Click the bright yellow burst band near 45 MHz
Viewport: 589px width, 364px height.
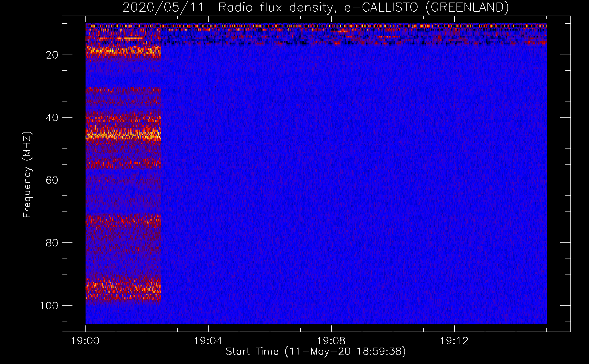click(x=123, y=134)
